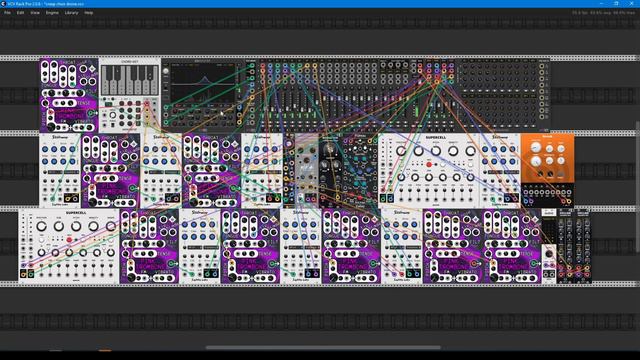Viewport: 640px width, 360px height.
Task: Click the upper large knob on orange module
Action: coord(536,148)
